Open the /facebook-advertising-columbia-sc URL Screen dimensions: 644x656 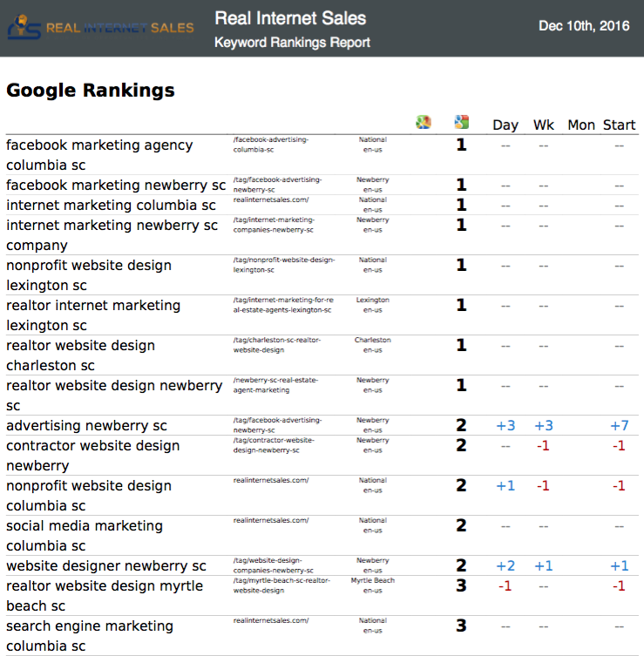271,145
